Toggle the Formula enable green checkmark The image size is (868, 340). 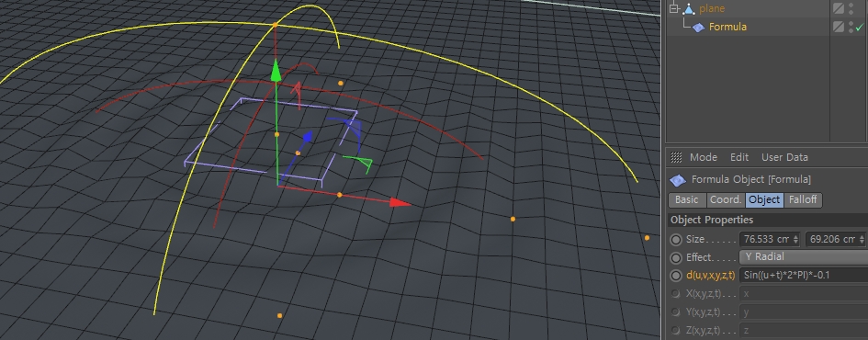pyautogui.click(x=859, y=27)
